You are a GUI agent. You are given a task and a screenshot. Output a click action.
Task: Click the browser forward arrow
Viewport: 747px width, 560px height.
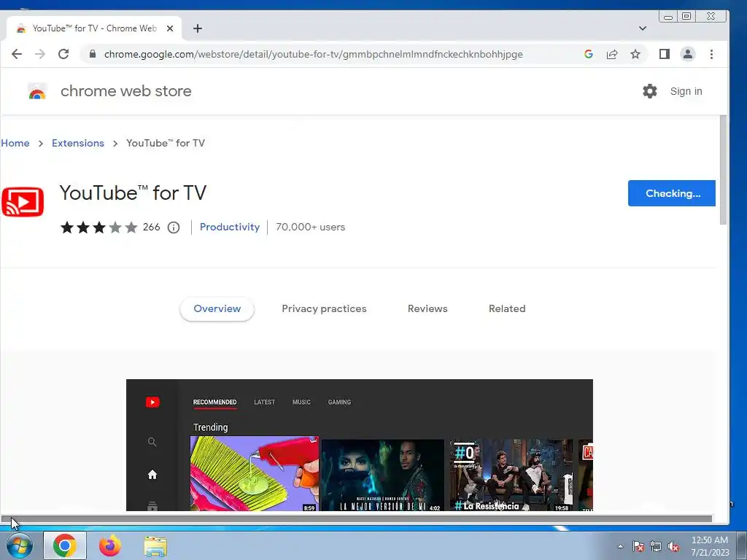[x=40, y=54]
